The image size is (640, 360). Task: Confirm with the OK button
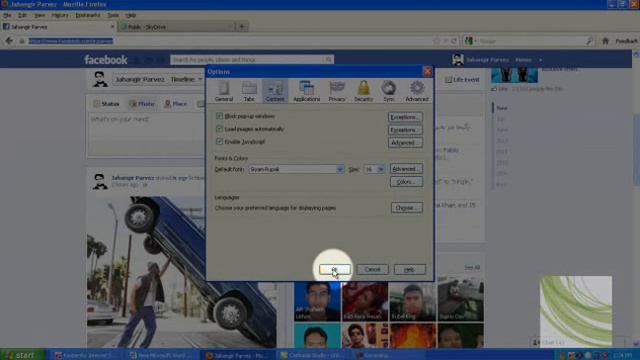(335, 269)
